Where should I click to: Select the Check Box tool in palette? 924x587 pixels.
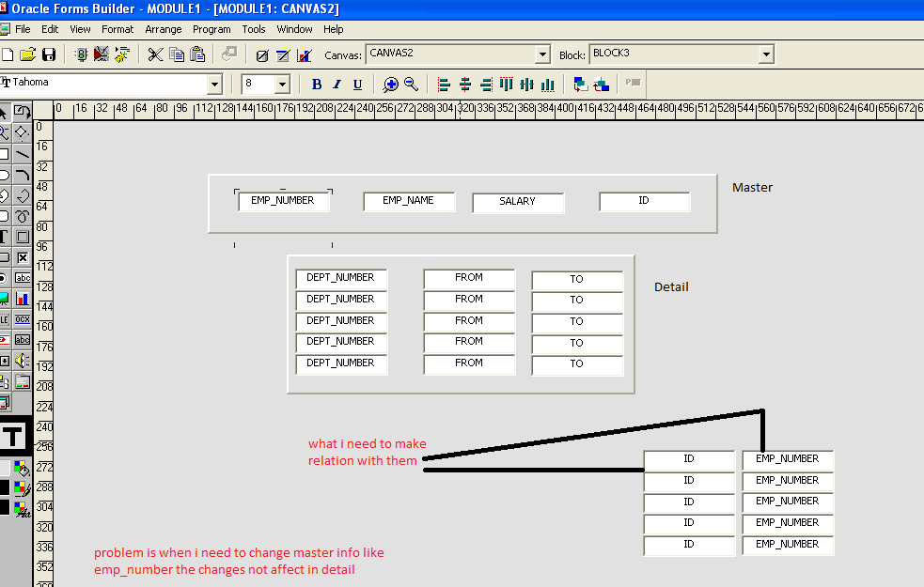[x=23, y=257]
